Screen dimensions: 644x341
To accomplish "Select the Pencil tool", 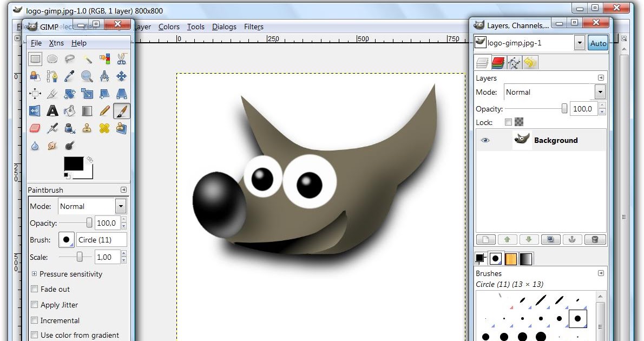I will tap(104, 111).
